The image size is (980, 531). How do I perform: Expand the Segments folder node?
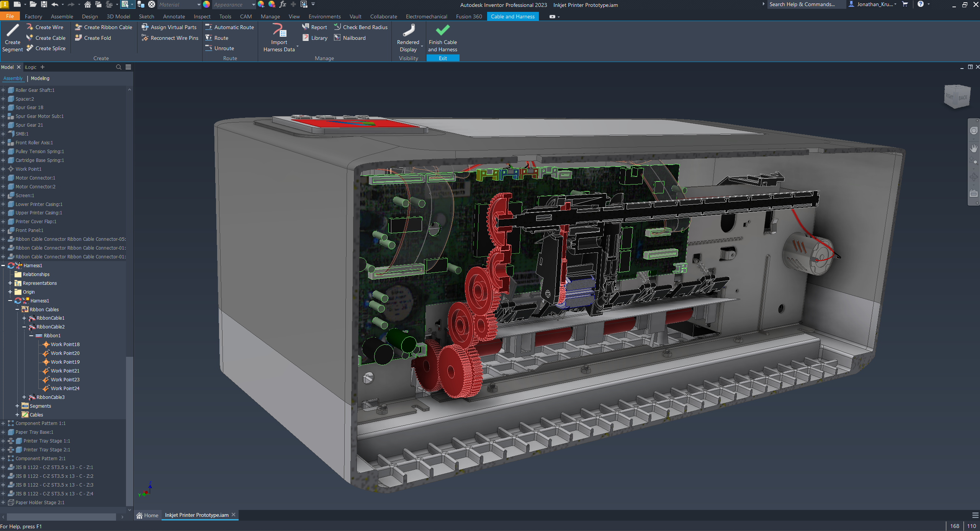tap(17, 406)
